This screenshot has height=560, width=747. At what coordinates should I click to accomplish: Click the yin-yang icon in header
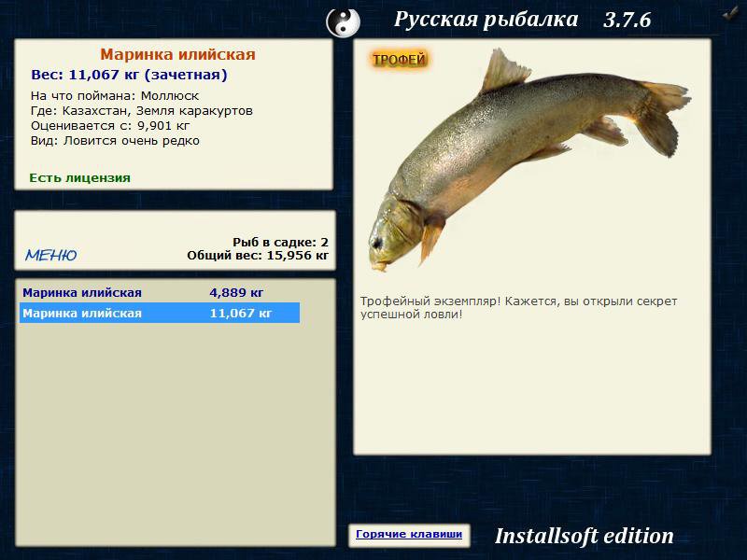[x=343, y=22]
